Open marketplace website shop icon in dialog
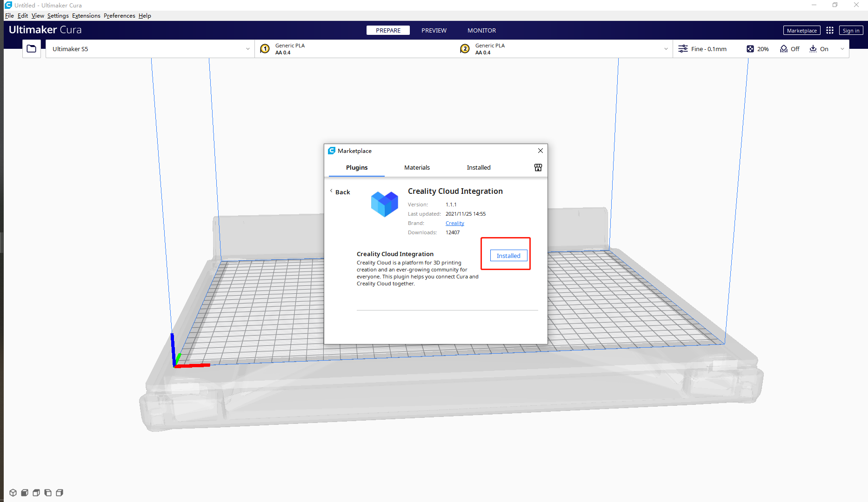 point(538,167)
